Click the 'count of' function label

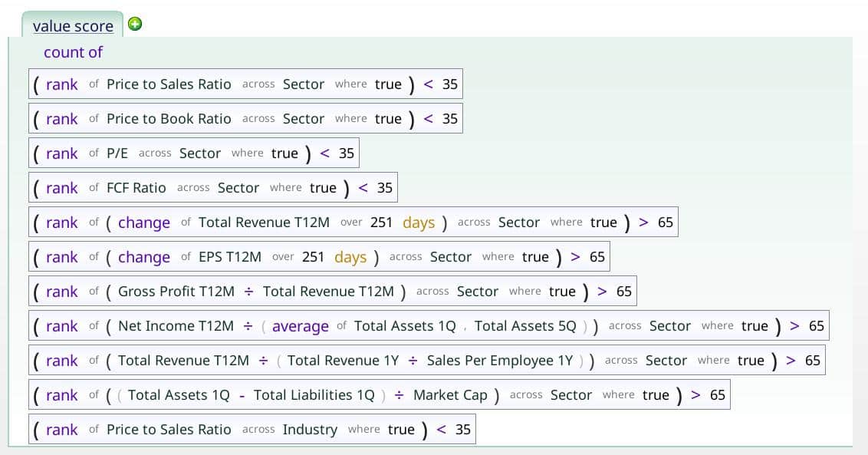[73, 52]
